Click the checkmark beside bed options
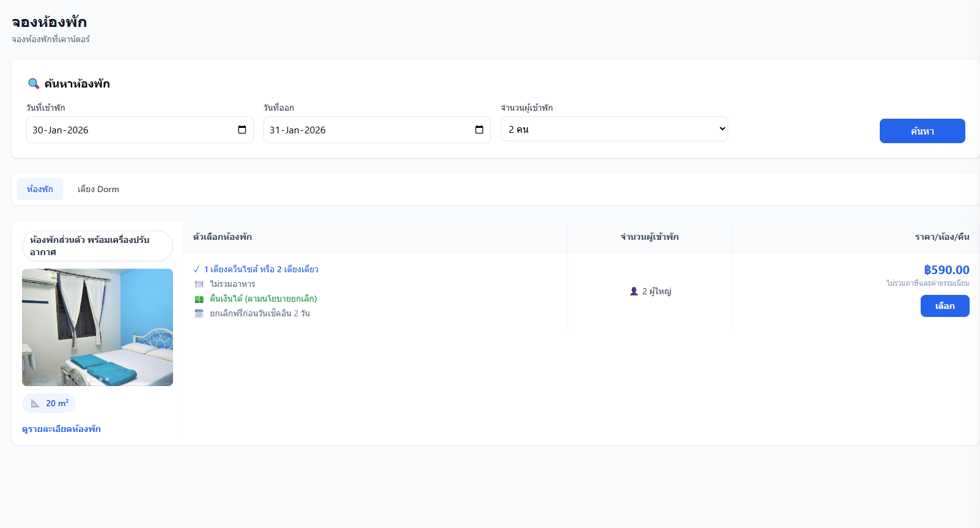Screen dimensions: 980x528 pos(196,269)
